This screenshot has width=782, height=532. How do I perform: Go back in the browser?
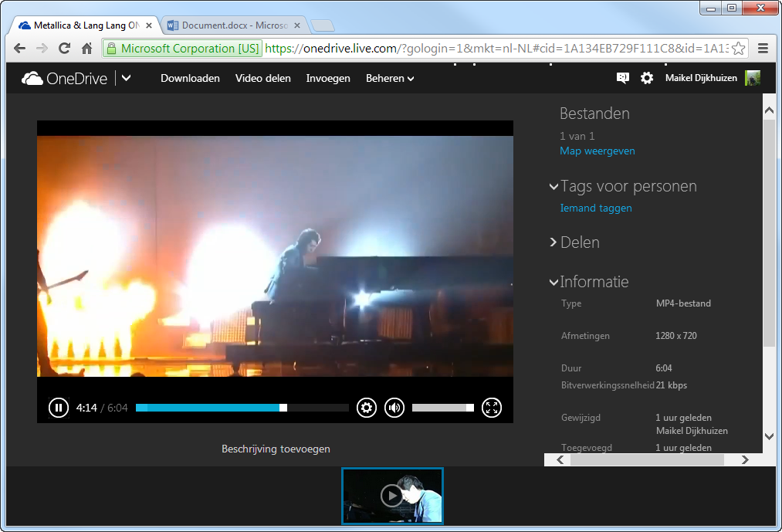19,49
